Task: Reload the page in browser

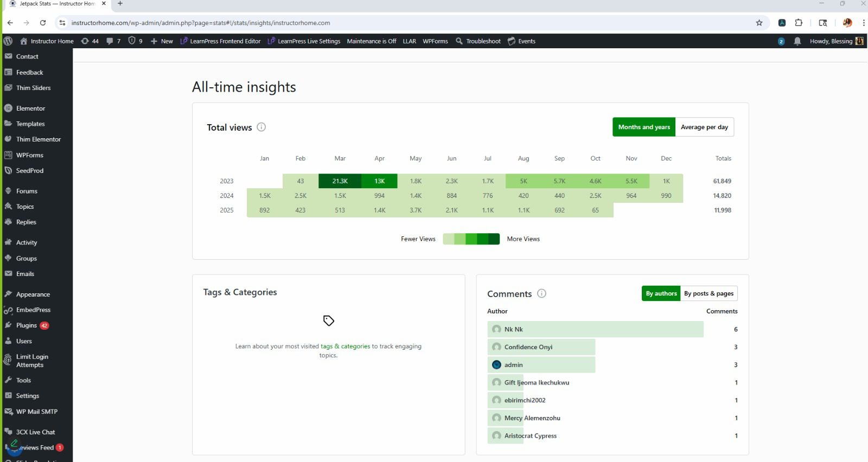Action: coord(43,23)
